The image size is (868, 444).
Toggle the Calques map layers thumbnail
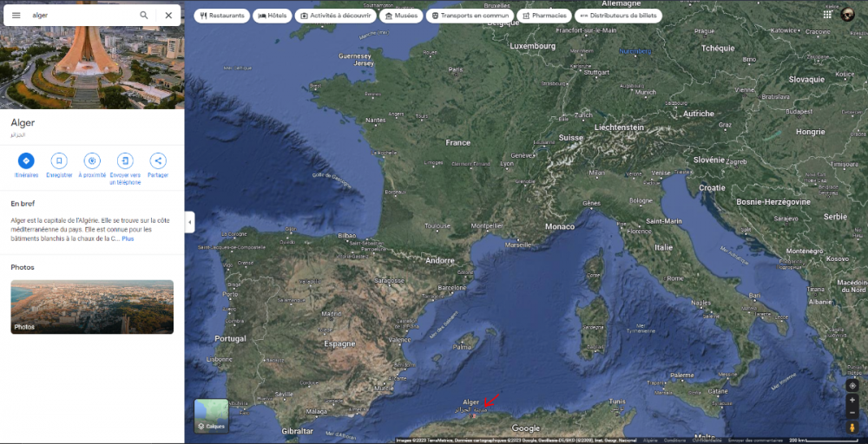coord(211,415)
